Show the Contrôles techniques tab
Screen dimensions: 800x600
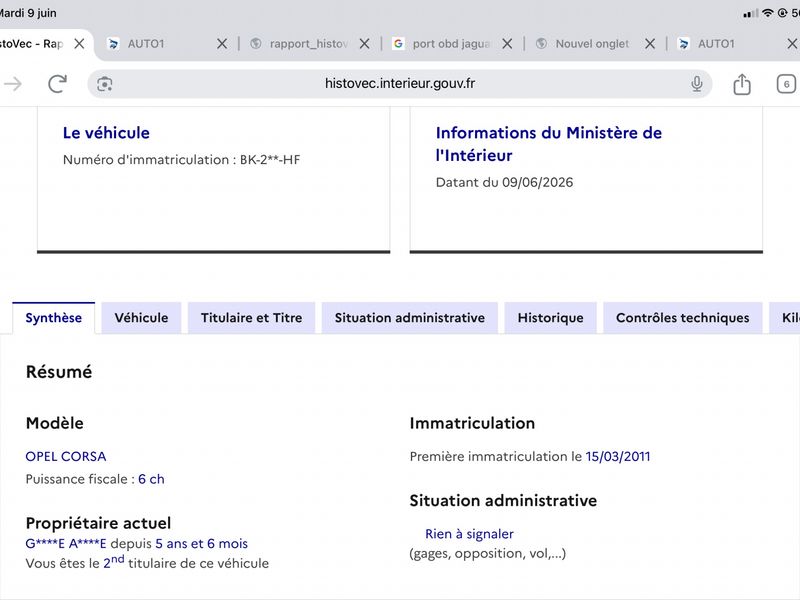[x=683, y=318]
